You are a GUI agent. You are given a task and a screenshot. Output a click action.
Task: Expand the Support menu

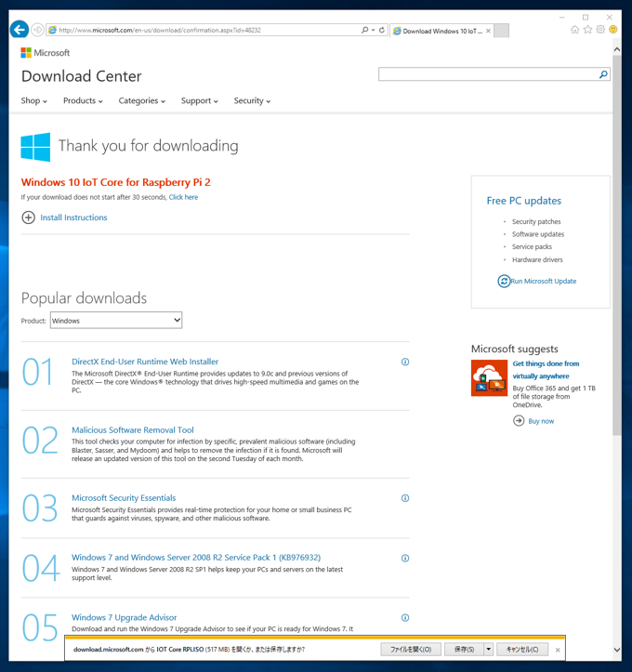(x=199, y=100)
